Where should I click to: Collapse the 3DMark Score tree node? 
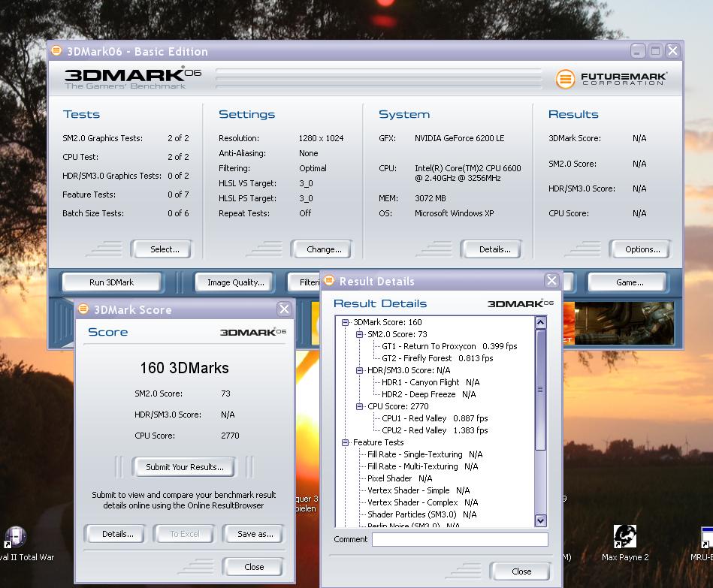click(x=345, y=322)
